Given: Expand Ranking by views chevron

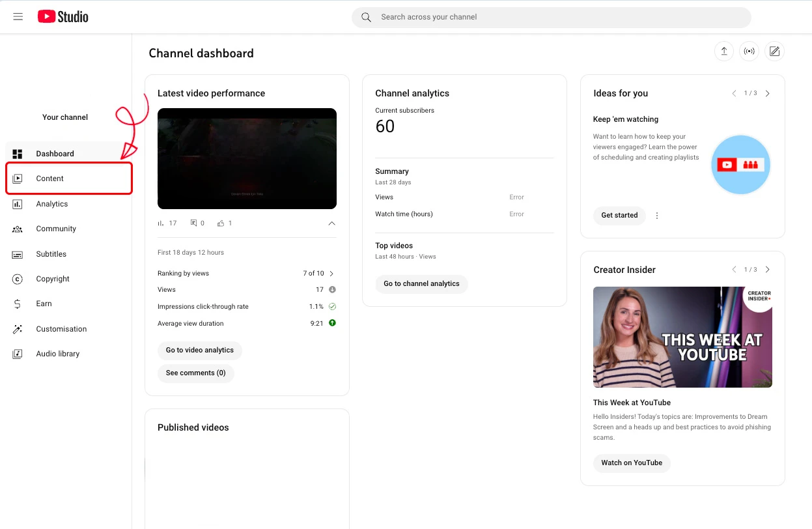Looking at the screenshot, I should pos(331,274).
